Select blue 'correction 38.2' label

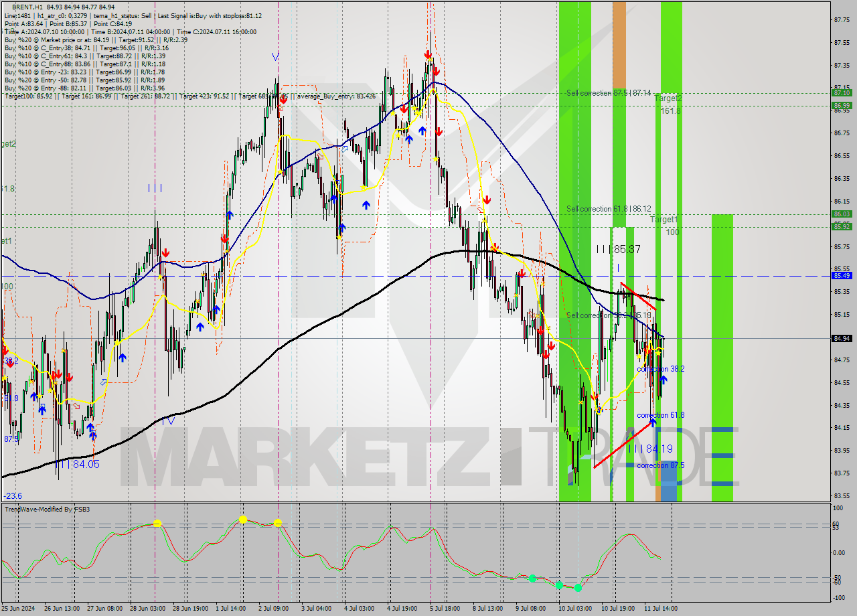(660, 369)
